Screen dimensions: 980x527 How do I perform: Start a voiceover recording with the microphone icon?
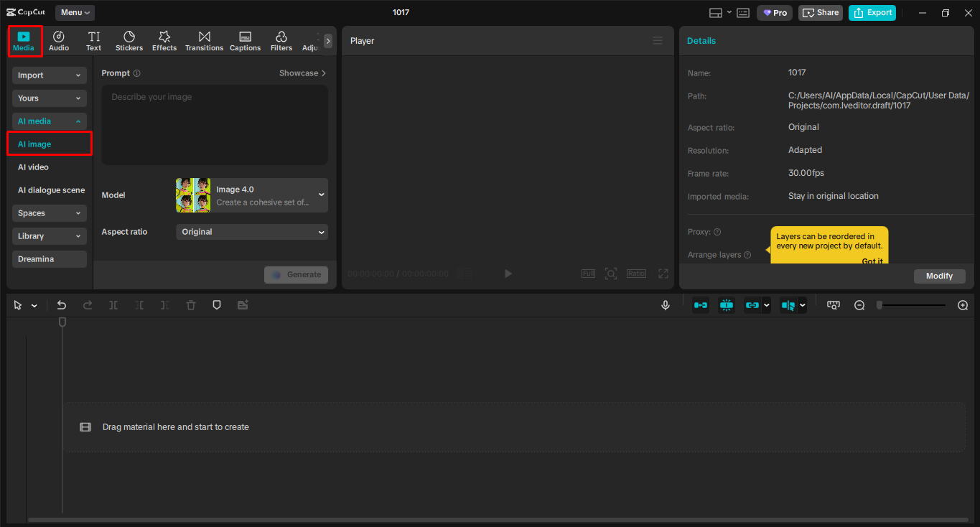[x=665, y=305]
